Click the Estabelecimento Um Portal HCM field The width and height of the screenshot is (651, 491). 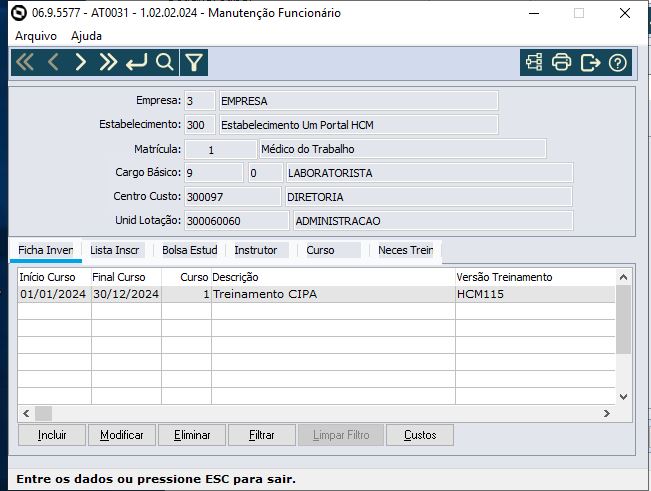pyautogui.click(x=358, y=125)
